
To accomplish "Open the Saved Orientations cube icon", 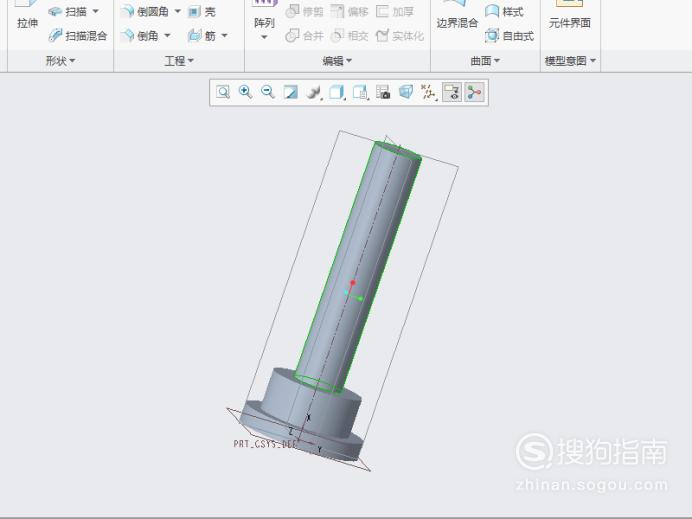I will (x=337, y=92).
